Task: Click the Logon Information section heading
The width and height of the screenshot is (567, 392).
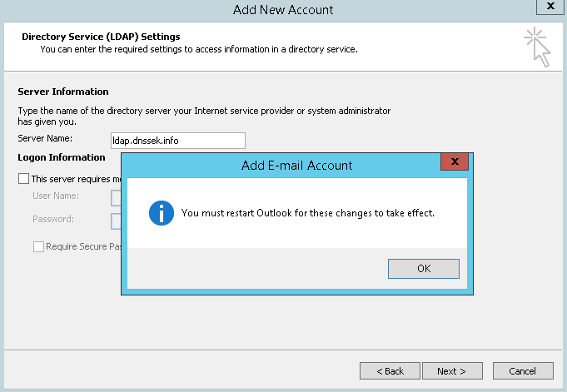Action: (x=62, y=156)
